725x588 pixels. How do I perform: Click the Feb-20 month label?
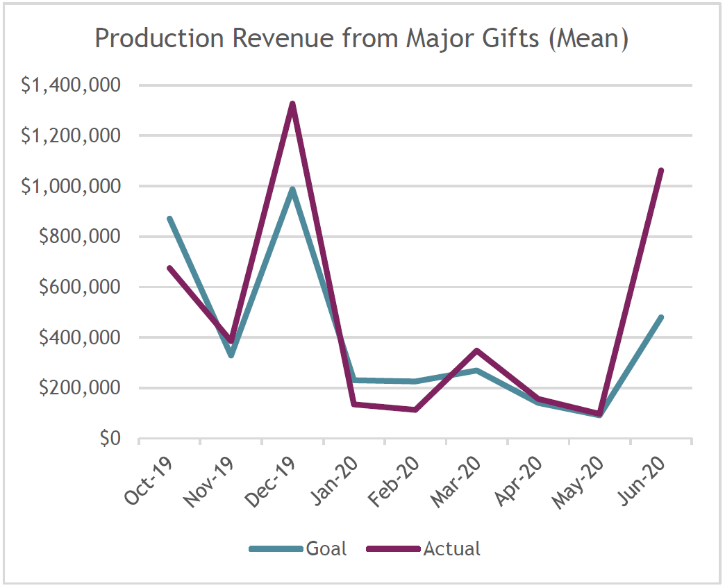[394, 482]
